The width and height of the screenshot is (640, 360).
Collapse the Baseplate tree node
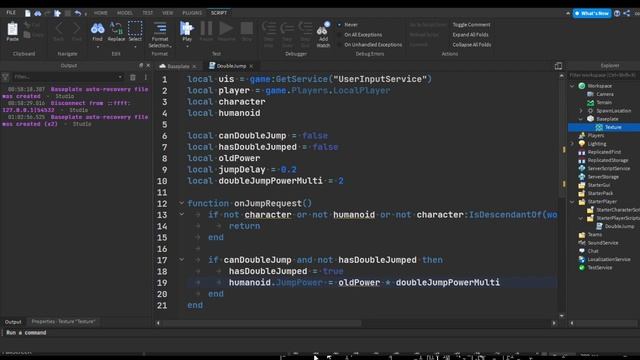coord(581,119)
